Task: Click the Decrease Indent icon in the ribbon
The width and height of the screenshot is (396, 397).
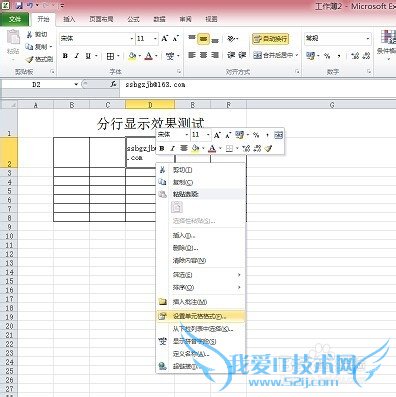Action: [231, 55]
